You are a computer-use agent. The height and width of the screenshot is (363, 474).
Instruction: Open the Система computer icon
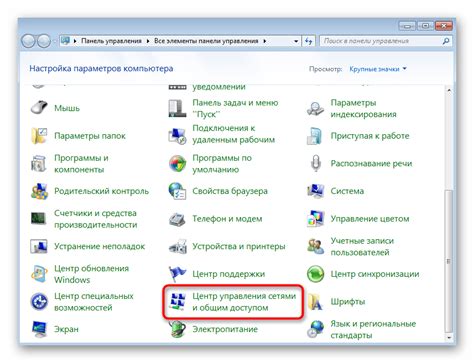315,191
